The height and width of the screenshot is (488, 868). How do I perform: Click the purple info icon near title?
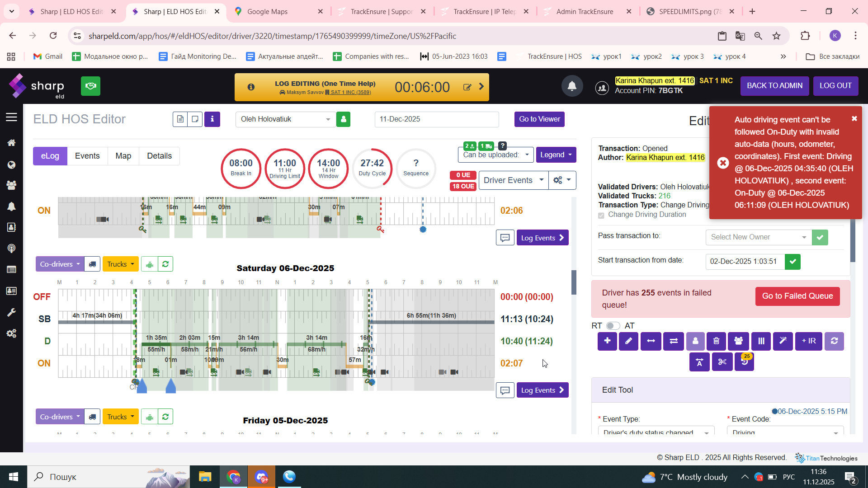(212, 119)
